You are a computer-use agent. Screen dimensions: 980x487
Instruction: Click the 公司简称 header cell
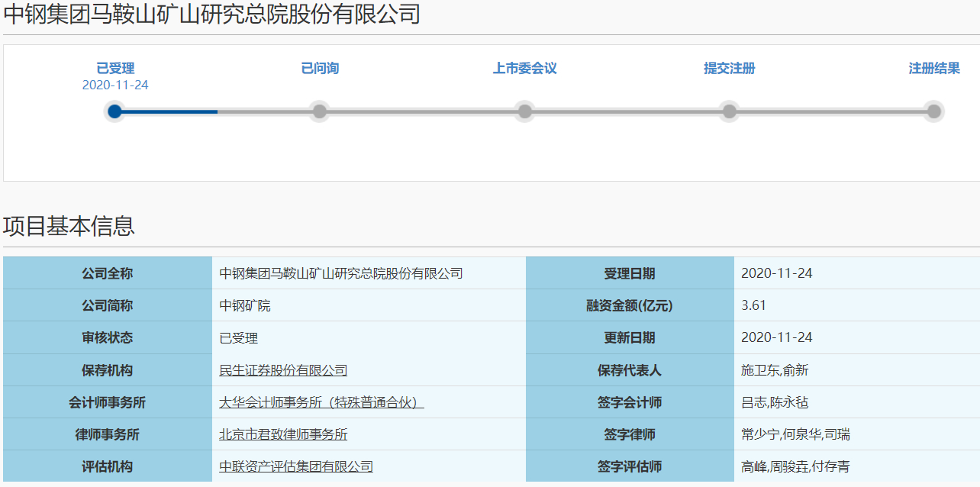click(x=108, y=305)
